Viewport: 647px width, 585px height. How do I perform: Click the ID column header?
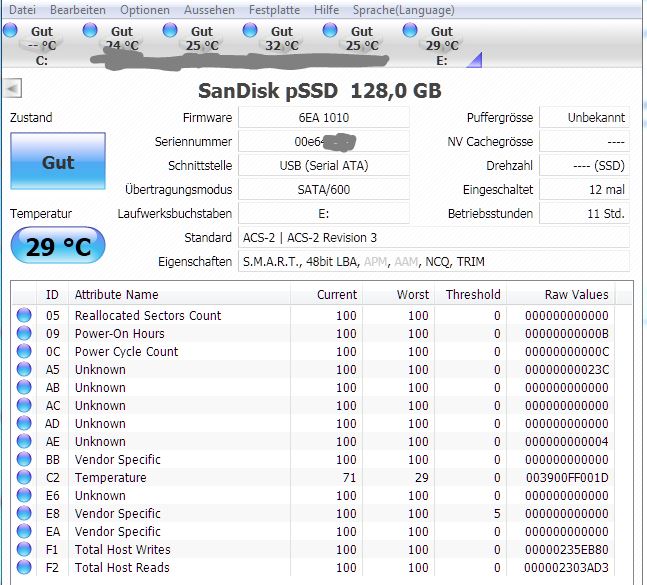(52, 295)
